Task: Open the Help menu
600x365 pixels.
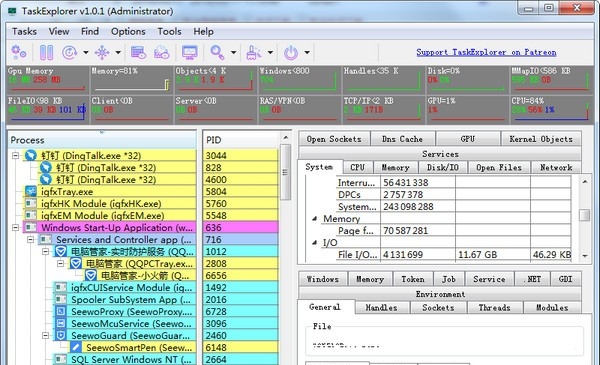Action: (203, 31)
